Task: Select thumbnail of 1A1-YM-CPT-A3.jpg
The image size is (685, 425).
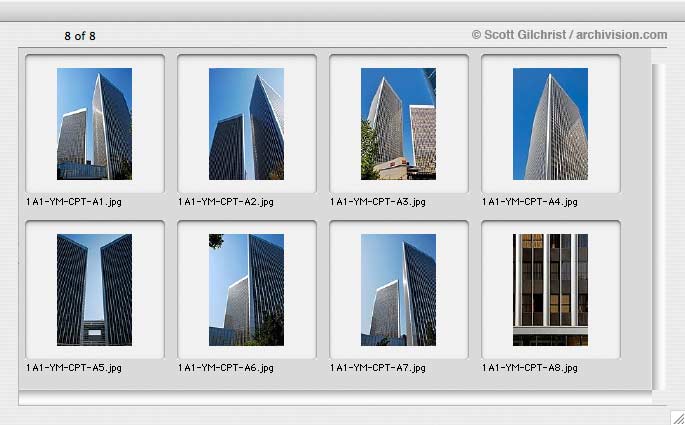Action: [398, 124]
